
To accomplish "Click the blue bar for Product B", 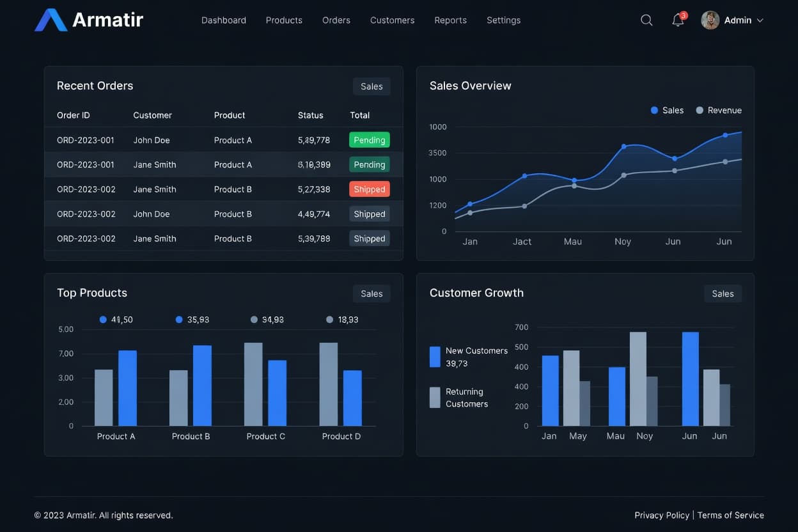I will [202, 386].
